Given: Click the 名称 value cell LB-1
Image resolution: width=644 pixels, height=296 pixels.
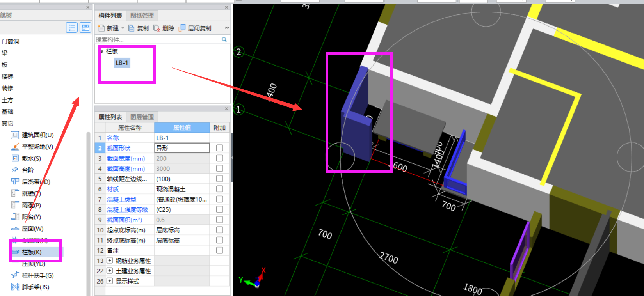Looking at the screenshot, I should click(x=182, y=138).
